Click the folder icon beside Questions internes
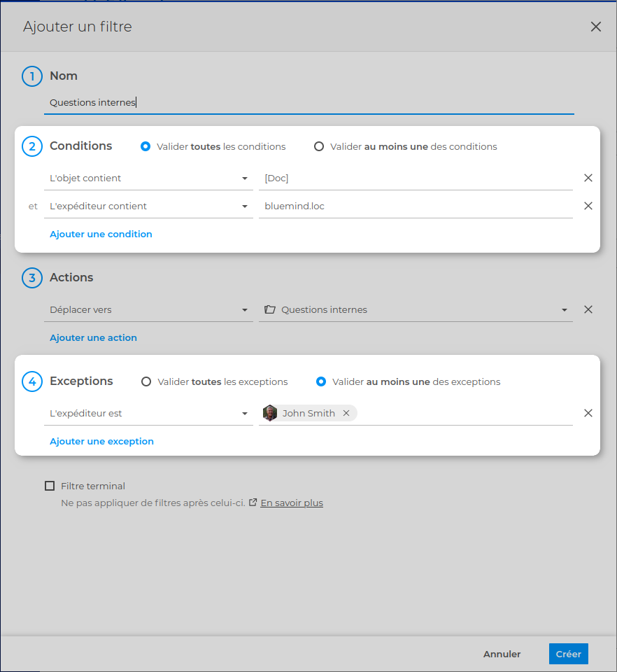617x672 pixels. (269, 309)
